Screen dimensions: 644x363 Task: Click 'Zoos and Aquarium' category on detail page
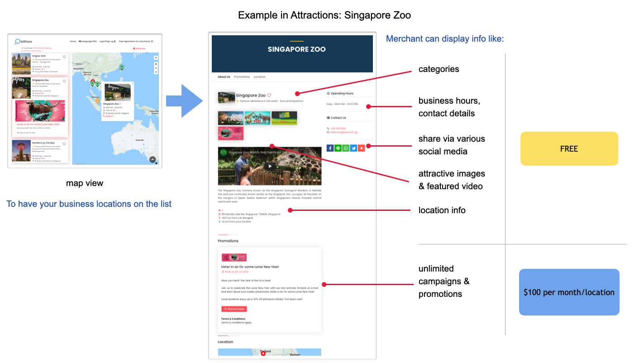[x=291, y=101]
